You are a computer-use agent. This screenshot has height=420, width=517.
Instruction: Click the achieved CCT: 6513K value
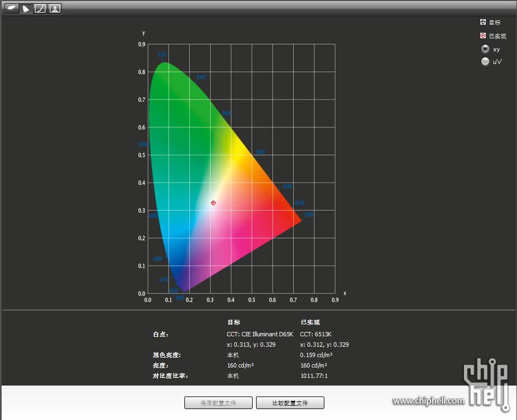pos(316,334)
